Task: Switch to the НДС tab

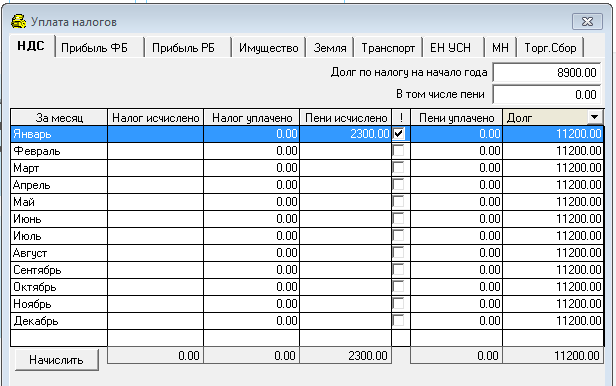Action: pos(31,46)
